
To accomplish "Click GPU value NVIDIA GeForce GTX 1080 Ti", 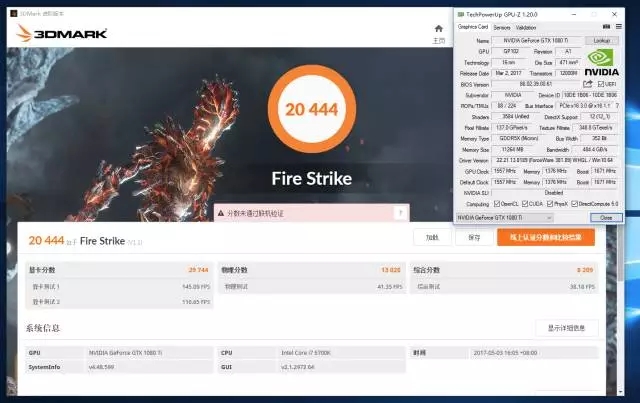I will (125, 353).
